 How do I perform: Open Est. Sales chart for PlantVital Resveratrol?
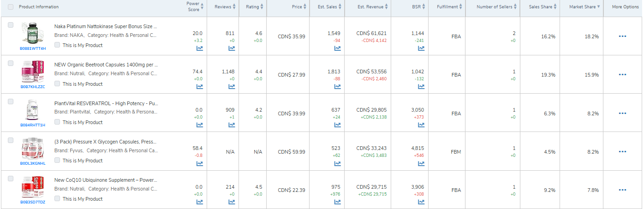[338, 125]
